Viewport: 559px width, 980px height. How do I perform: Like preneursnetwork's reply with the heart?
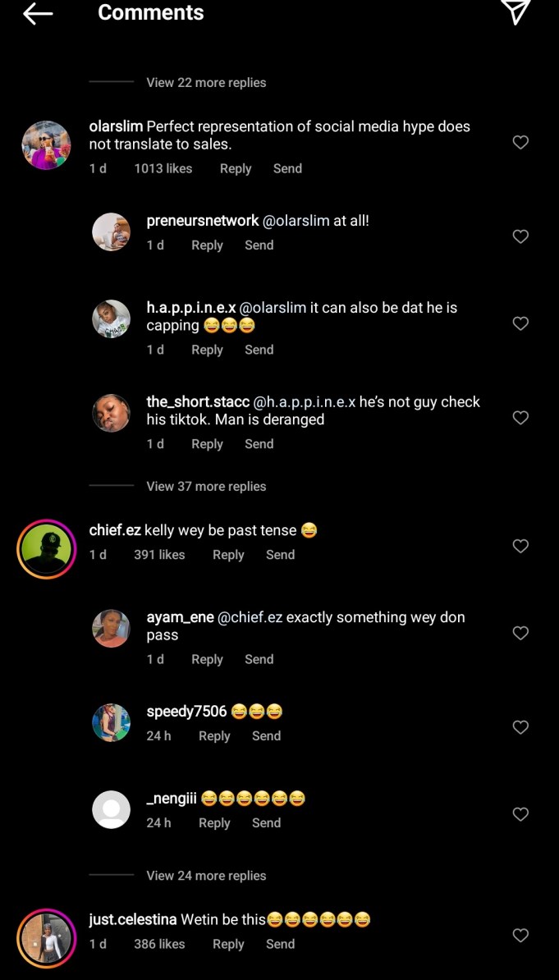(x=520, y=236)
